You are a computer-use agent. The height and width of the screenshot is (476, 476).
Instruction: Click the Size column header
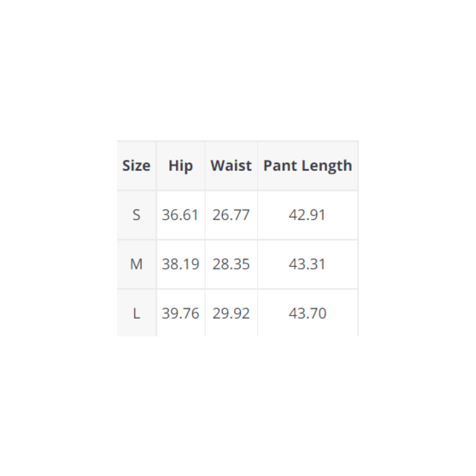click(x=136, y=166)
